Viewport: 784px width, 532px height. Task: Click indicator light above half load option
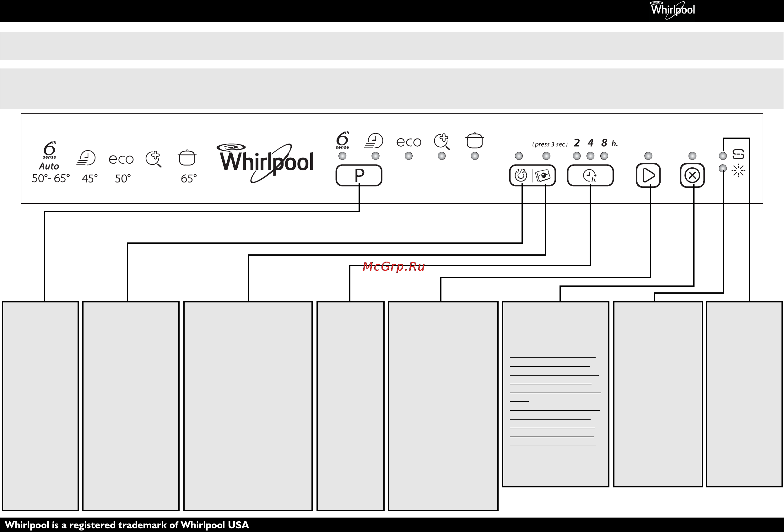(519, 156)
